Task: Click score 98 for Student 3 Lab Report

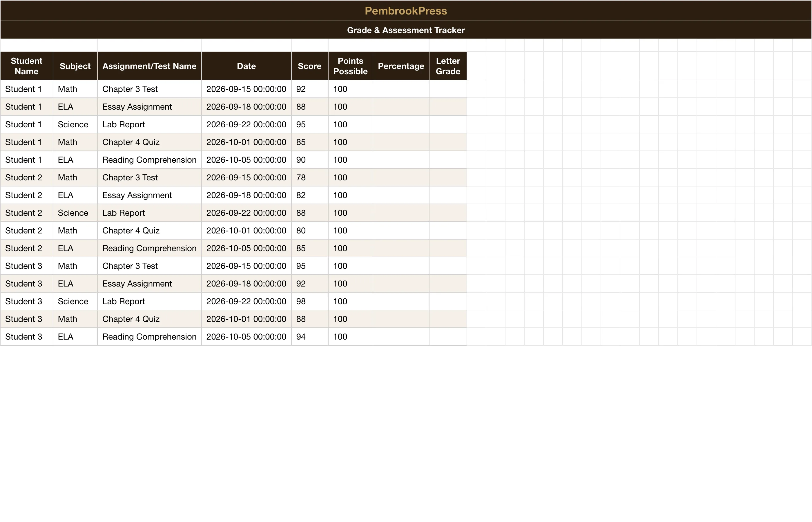Action: (310, 301)
